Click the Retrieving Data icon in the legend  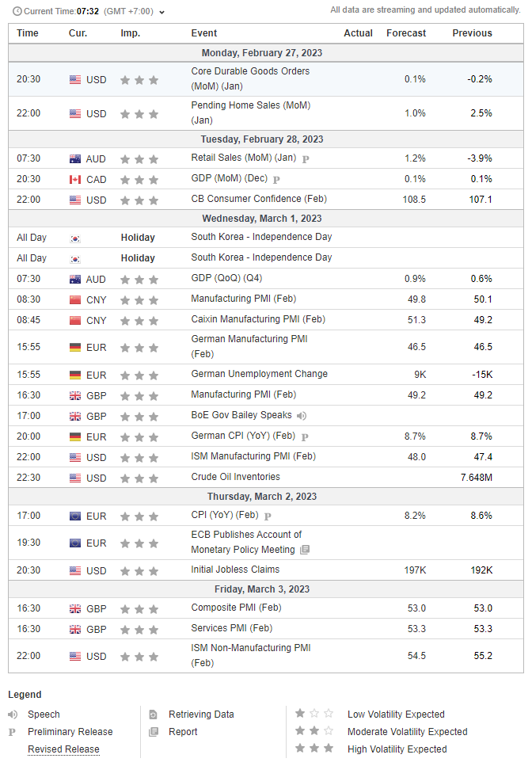point(153,715)
